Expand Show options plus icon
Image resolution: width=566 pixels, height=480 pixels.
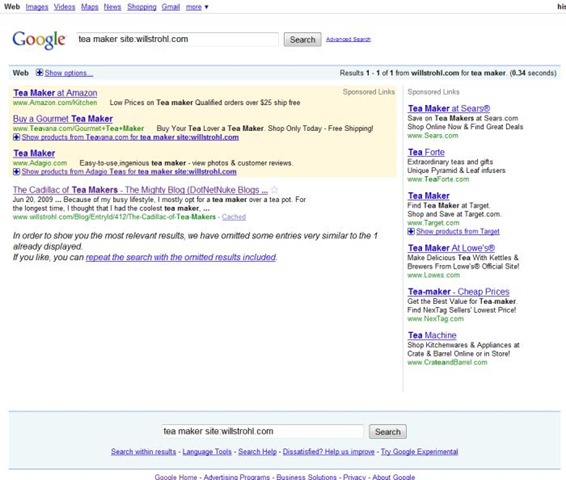point(39,73)
